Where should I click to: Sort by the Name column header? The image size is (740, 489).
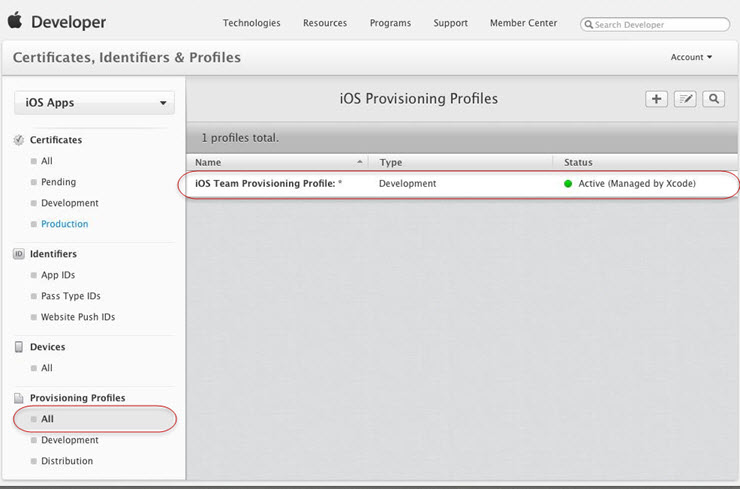click(277, 162)
